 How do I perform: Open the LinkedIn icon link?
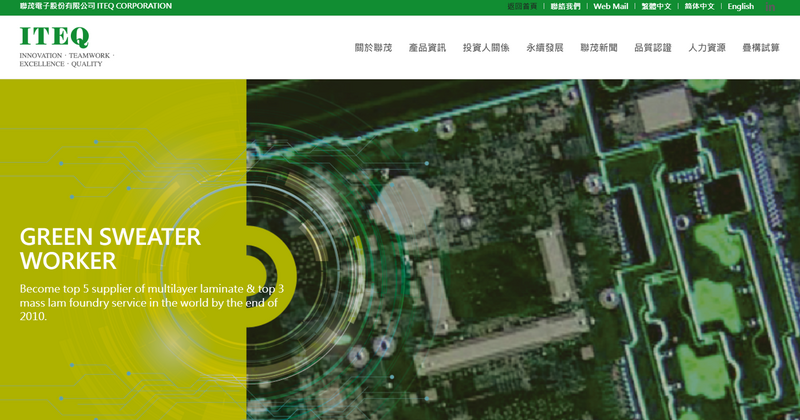pos(770,7)
